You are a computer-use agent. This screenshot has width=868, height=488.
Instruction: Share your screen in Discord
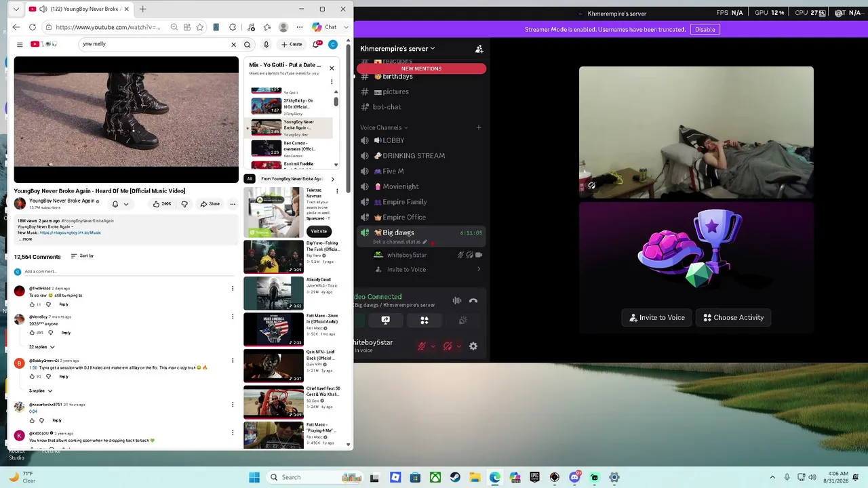[x=385, y=321]
